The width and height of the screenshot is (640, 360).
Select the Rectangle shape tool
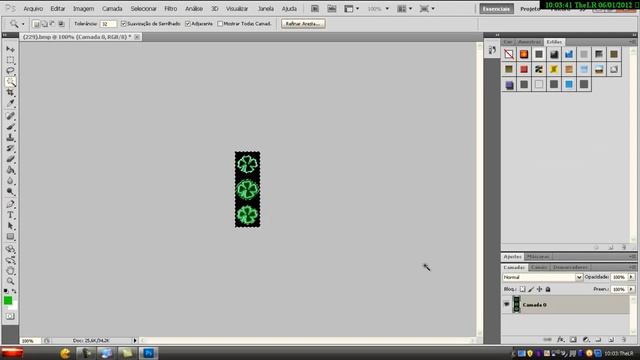(10, 237)
